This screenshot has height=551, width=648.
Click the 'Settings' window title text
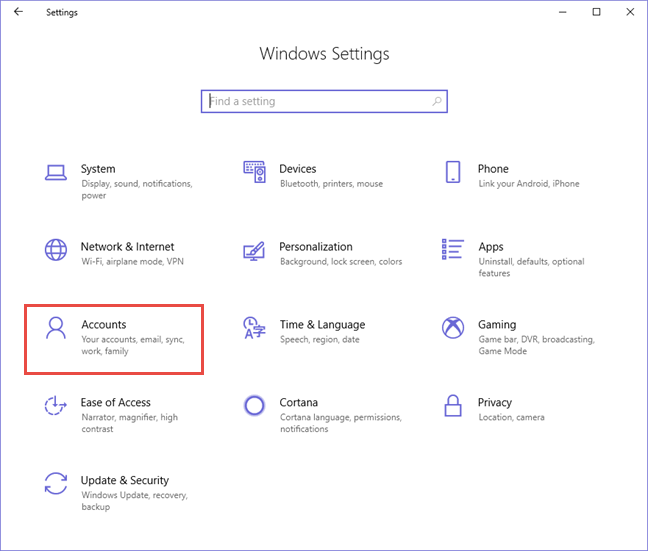tap(62, 12)
